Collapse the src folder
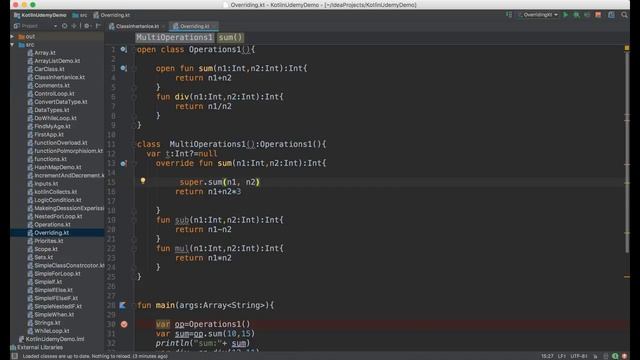 (x=12, y=44)
